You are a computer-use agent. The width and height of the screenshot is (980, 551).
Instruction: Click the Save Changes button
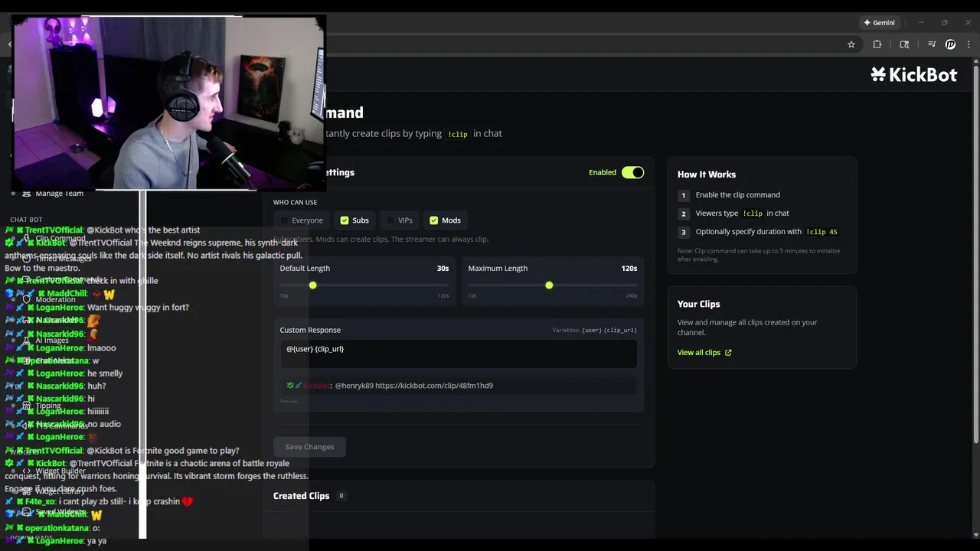pyautogui.click(x=309, y=447)
